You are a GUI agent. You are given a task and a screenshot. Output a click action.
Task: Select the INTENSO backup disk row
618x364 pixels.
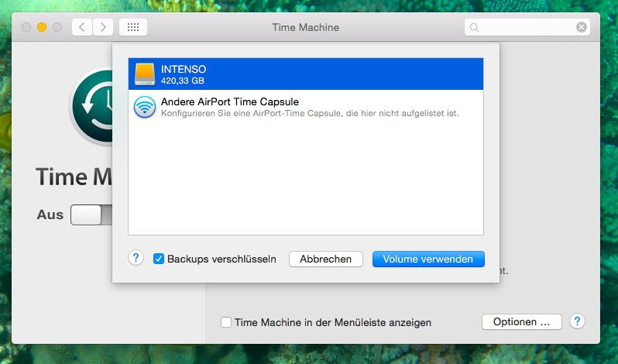[305, 74]
